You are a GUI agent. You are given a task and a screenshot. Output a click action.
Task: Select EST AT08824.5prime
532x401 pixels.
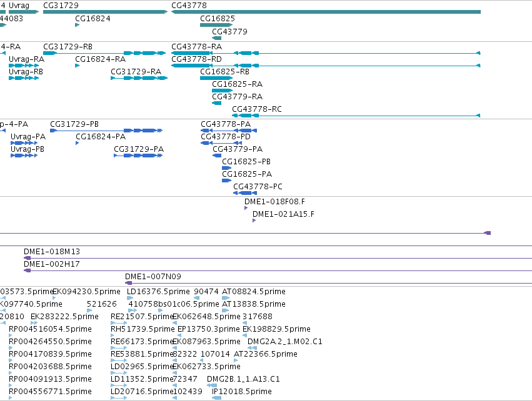(226, 298)
